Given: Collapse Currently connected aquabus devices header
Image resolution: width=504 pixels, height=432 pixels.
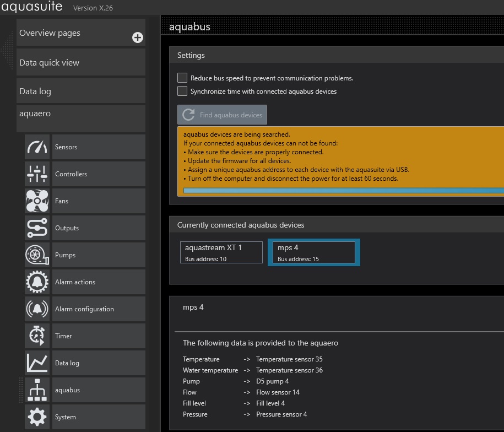Looking at the screenshot, I should (x=336, y=225).
